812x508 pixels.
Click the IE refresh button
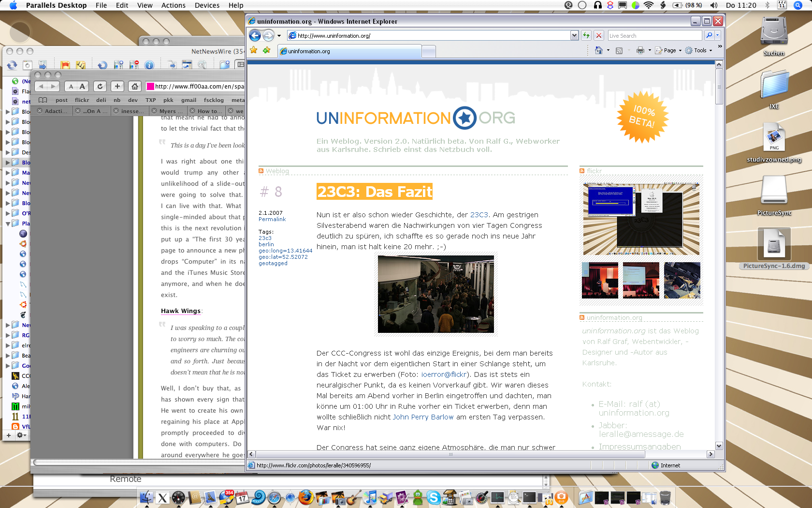pos(586,35)
